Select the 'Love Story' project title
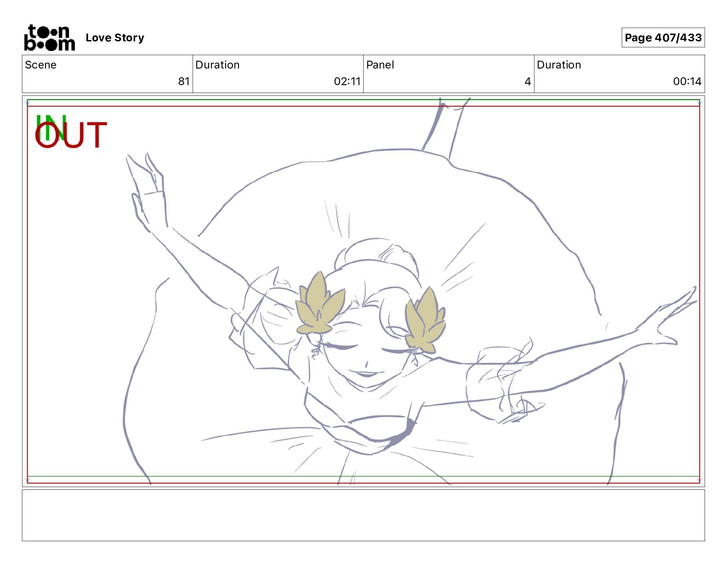Screen dimensions: 728x563 (x=115, y=38)
